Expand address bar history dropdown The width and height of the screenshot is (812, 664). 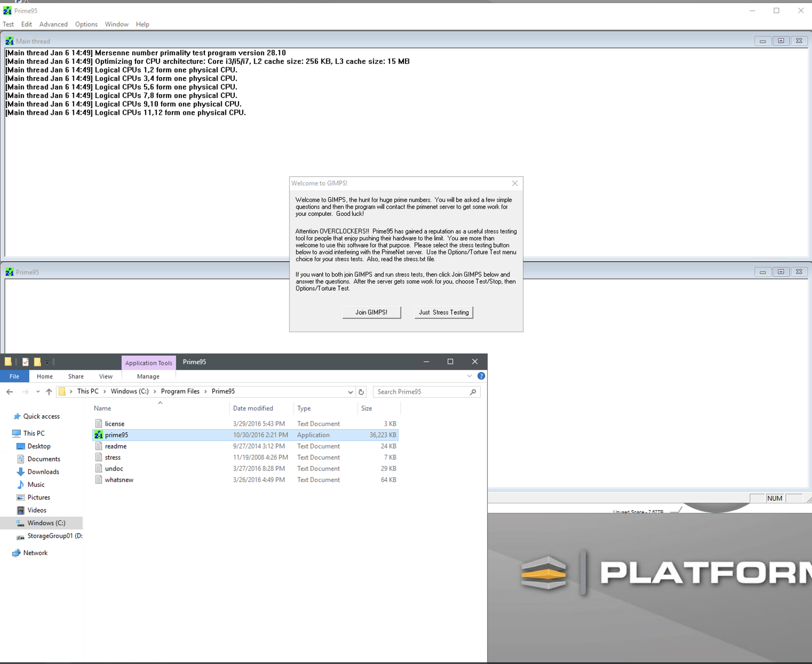[350, 392]
